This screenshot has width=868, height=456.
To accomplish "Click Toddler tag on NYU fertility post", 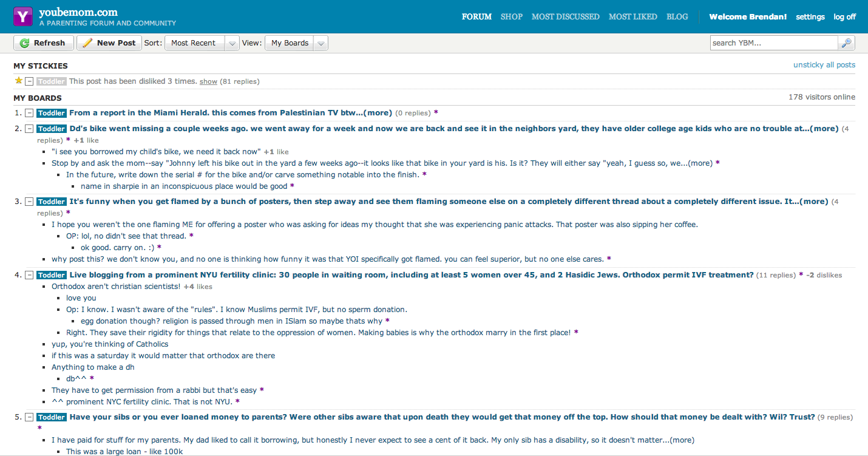I will pos(51,275).
